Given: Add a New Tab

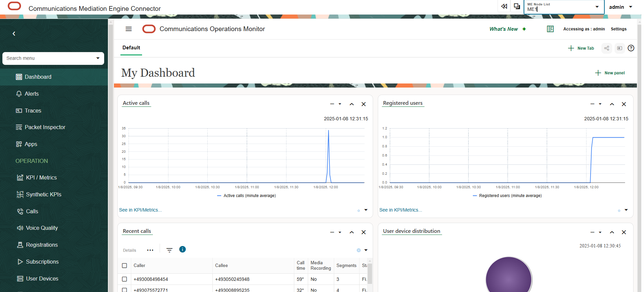Looking at the screenshot, I should (x=581, y=48).
